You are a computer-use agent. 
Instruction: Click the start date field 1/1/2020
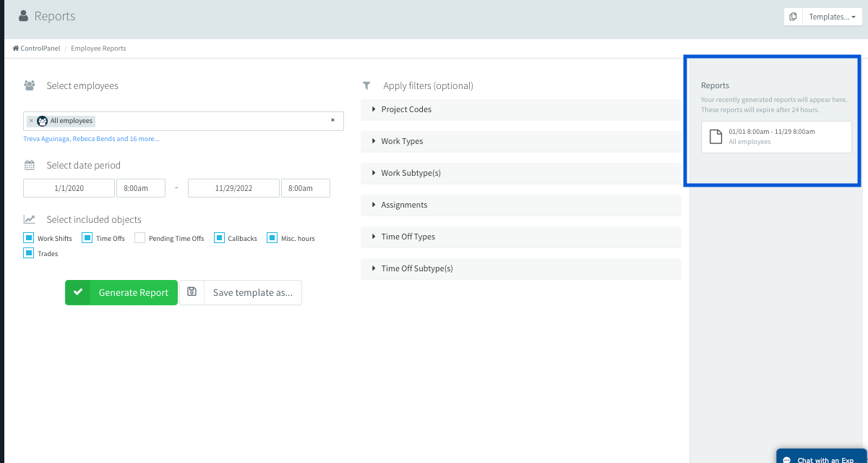[69, 188]
